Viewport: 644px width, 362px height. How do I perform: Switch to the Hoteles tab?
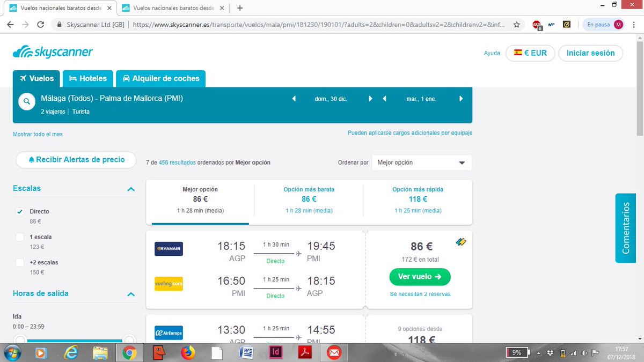pyautogui.click(x=88, y=78)
